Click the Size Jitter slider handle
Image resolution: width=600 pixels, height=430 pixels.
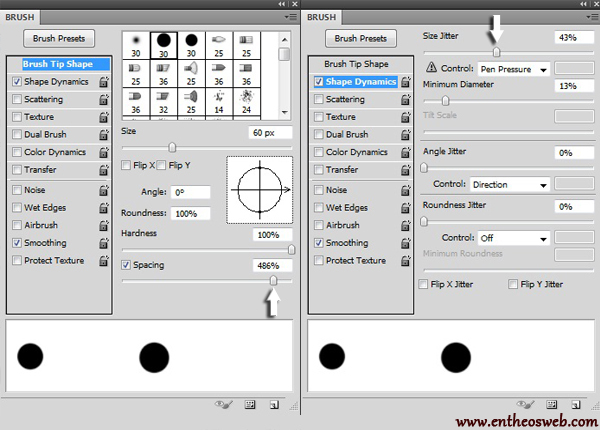(x=496, y=53)
